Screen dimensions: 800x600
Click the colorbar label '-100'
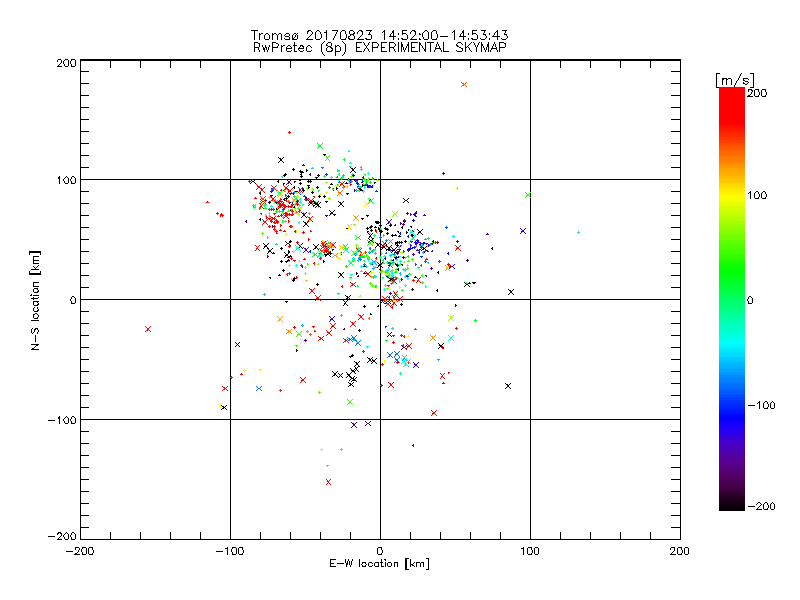tap(761, 405)
